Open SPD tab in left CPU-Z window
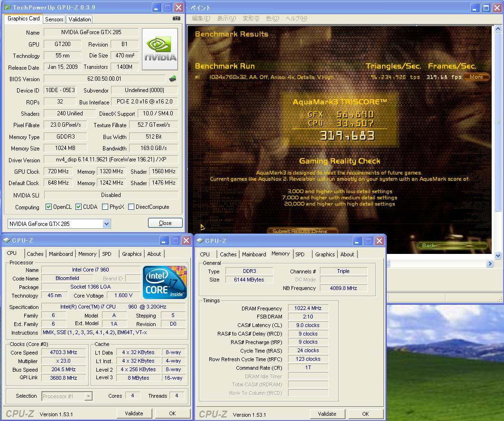This screenshot has height=421, width=504. [x=107, y=254]
